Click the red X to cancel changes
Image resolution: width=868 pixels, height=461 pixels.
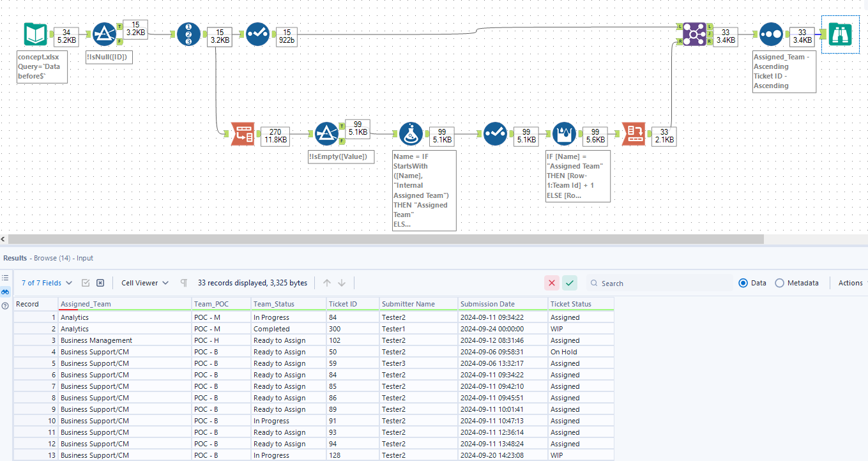click(552, 282)
